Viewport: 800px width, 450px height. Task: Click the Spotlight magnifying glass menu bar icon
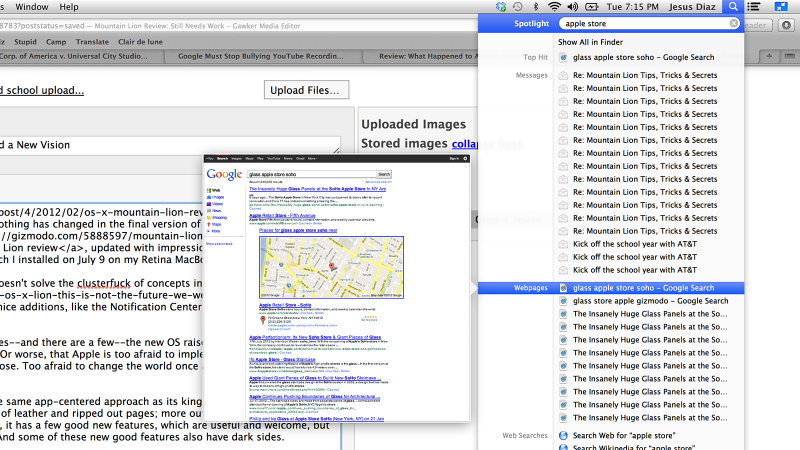click(733, 7)
